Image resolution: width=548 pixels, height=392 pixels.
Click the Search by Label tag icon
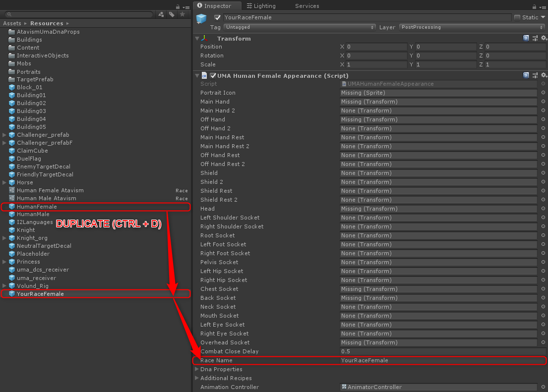[172, 14]
